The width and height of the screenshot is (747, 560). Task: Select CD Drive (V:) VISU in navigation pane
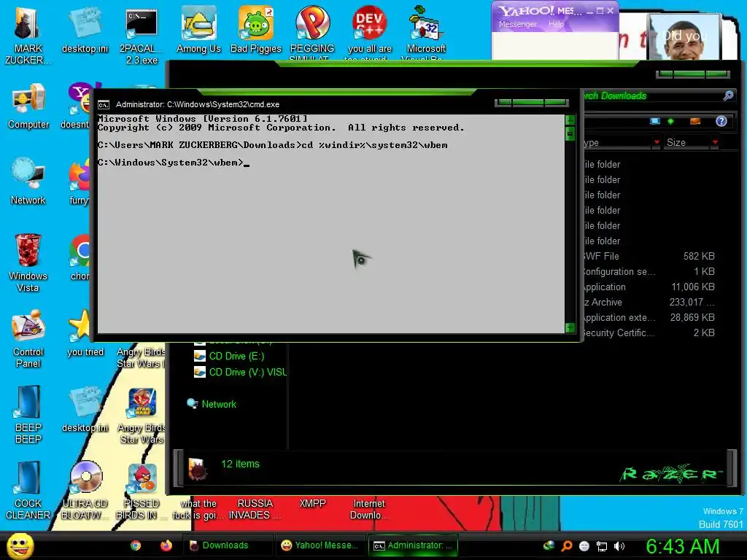(241, 372)
